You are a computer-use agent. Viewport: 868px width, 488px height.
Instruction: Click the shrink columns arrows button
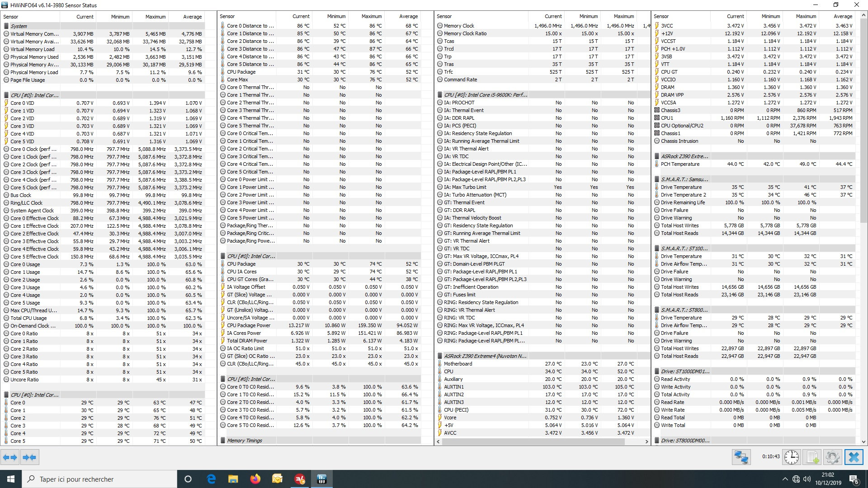29,457
